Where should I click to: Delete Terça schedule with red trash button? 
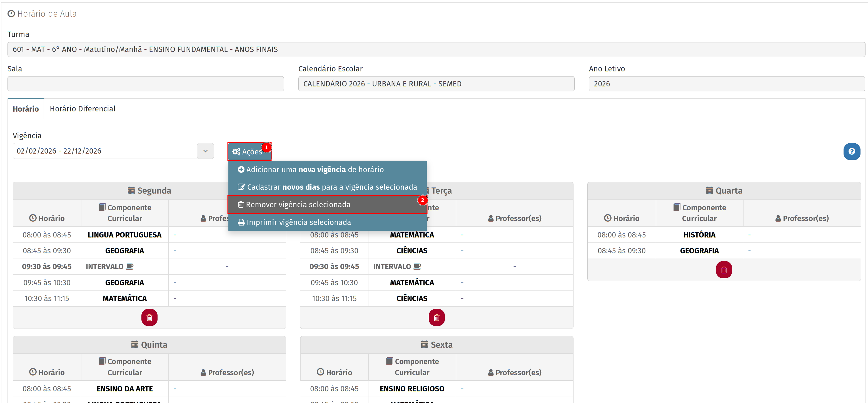pos(436,317)
